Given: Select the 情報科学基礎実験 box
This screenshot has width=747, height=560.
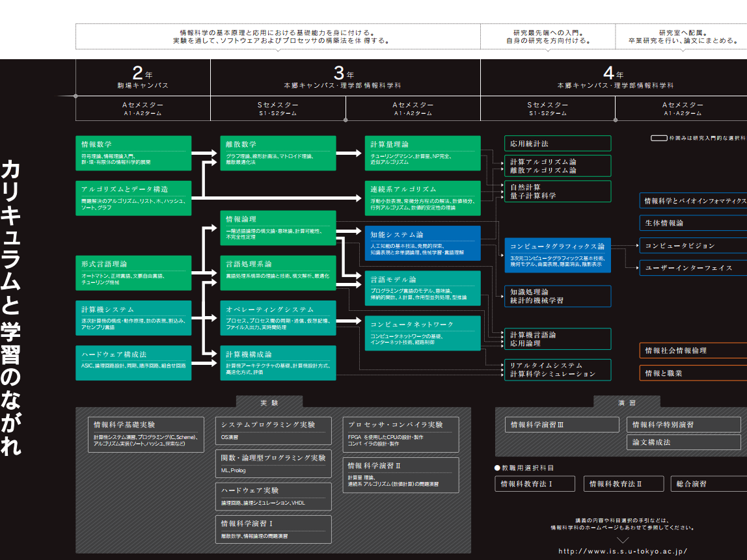Looking at the screenshot, I should point(146,434).
